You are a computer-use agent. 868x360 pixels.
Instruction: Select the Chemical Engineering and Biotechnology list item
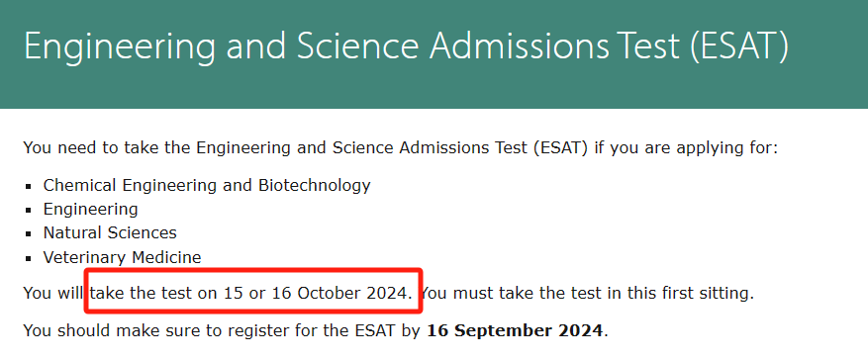tap(207, 186)
